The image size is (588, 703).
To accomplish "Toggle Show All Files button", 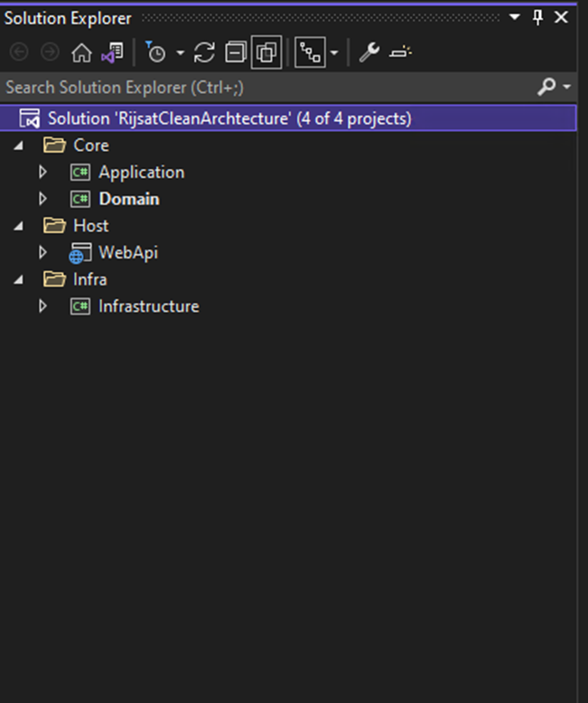I will [266, 53].
